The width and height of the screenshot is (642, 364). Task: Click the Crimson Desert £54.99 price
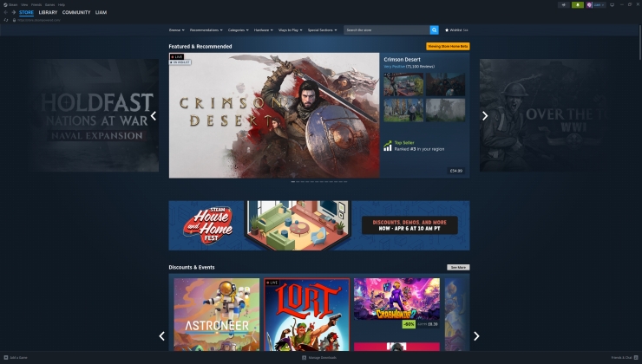[455, 171]
